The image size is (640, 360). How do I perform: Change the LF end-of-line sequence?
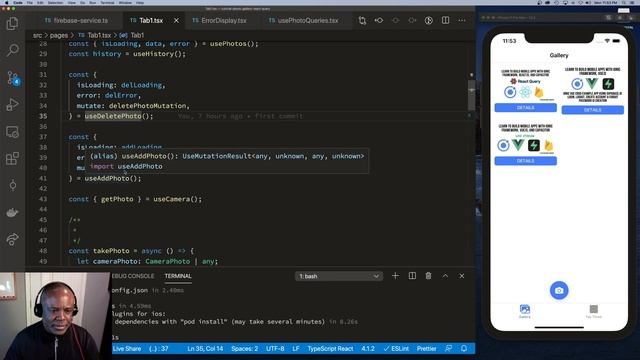pos(296,349)
